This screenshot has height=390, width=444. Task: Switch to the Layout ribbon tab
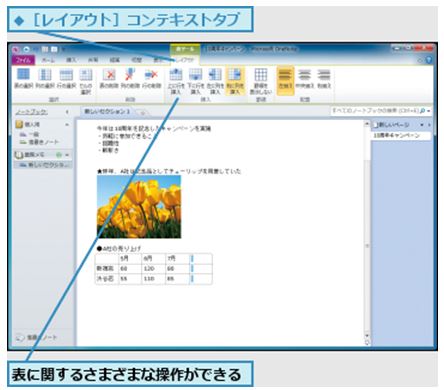click(x=184, y=60)
